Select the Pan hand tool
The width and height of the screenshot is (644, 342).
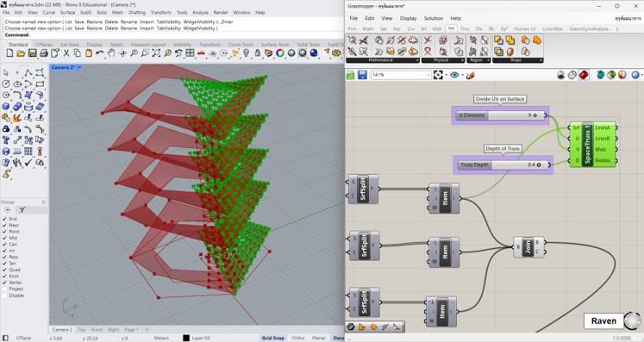pyautogui.click(x=111, y=53)
